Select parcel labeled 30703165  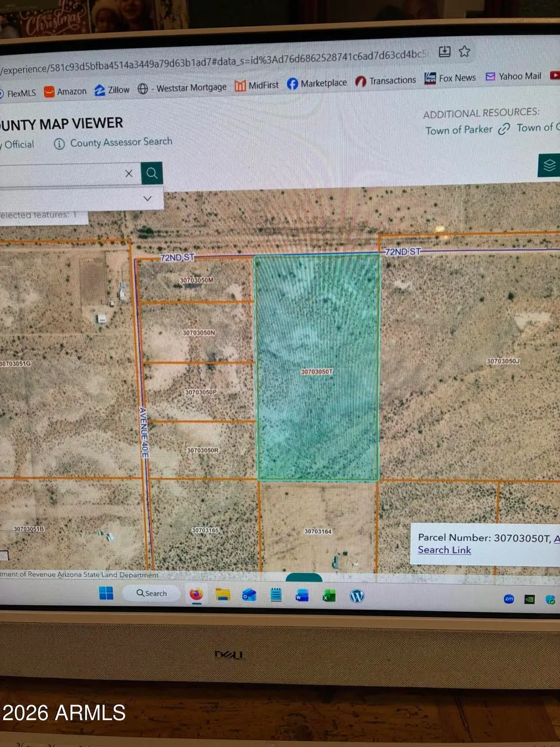point(205,530)
